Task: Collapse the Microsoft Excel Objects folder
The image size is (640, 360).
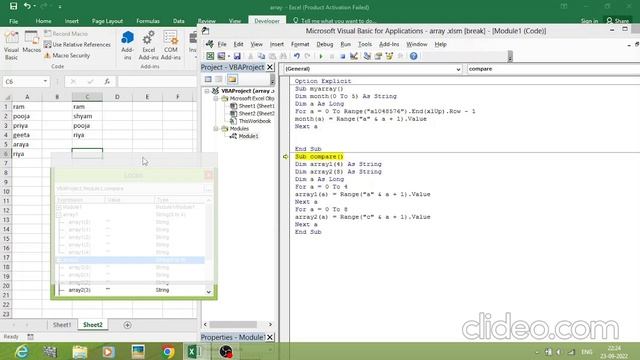Action: [216, 98]
